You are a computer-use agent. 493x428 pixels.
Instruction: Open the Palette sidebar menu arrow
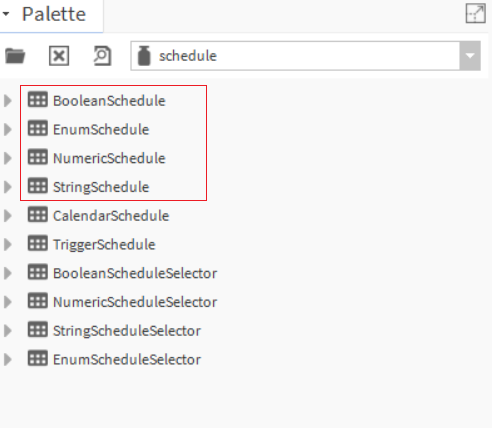click(6, 14)
